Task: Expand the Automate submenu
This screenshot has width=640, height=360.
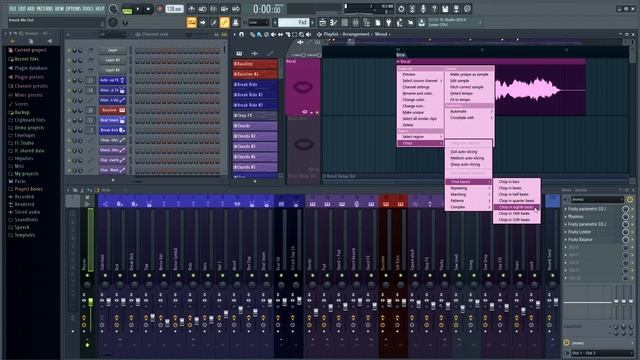Action: [x=469, y=111]
